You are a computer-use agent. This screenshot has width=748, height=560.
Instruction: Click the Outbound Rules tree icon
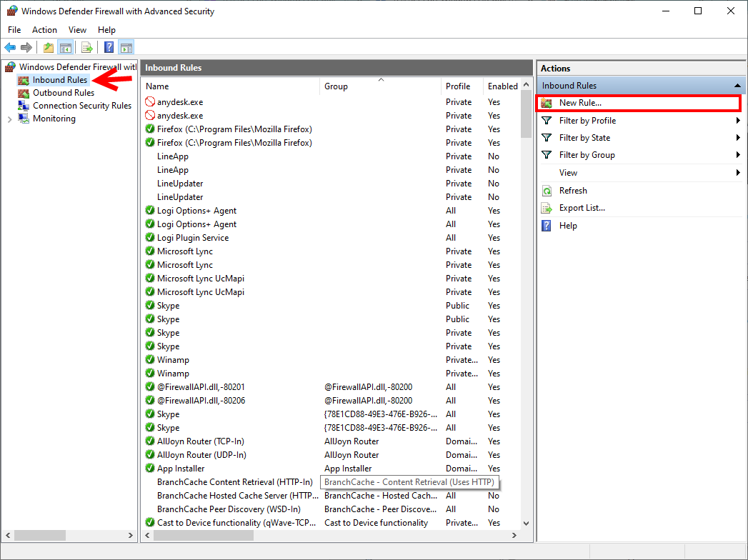coord(24,93)
